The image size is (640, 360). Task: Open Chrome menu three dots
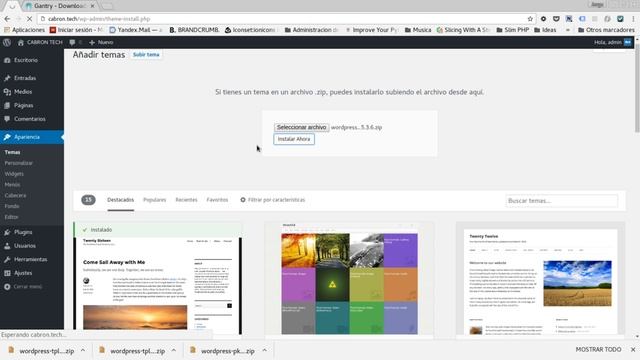tap(633, 19)
